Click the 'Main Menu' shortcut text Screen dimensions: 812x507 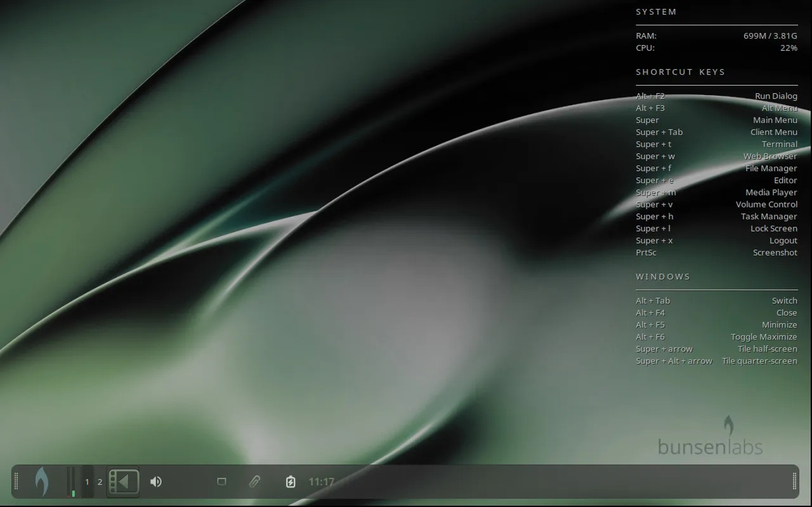tap(775, 121)
